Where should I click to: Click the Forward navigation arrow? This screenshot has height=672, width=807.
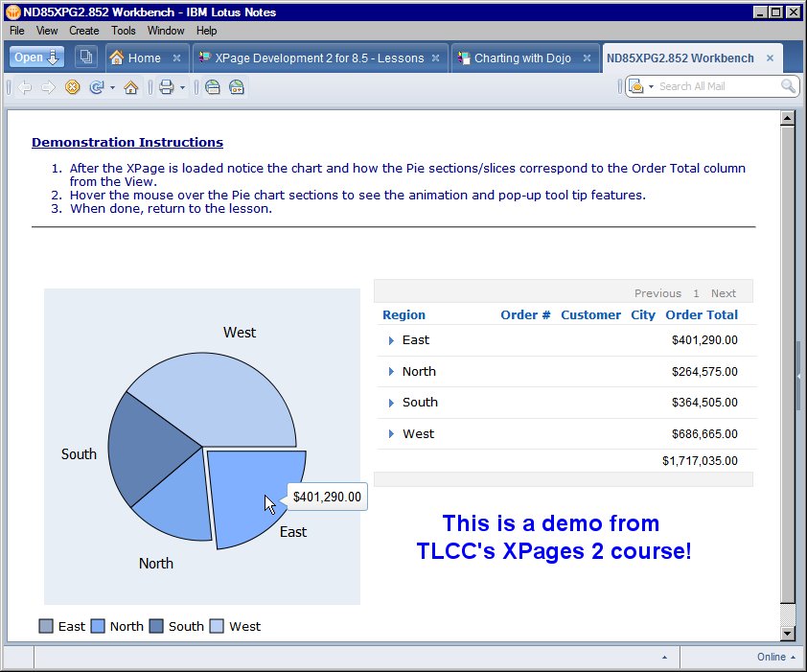(x=47, y=87)
